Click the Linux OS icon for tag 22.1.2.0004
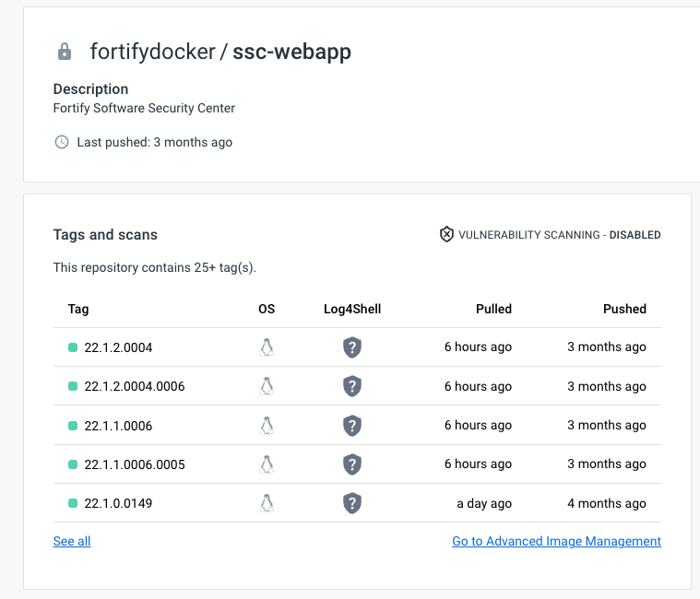This screenshot has height=599, width=700. (267, 347)
